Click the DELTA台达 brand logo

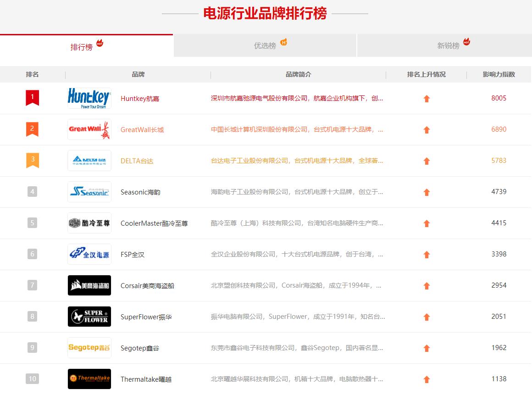89,161
